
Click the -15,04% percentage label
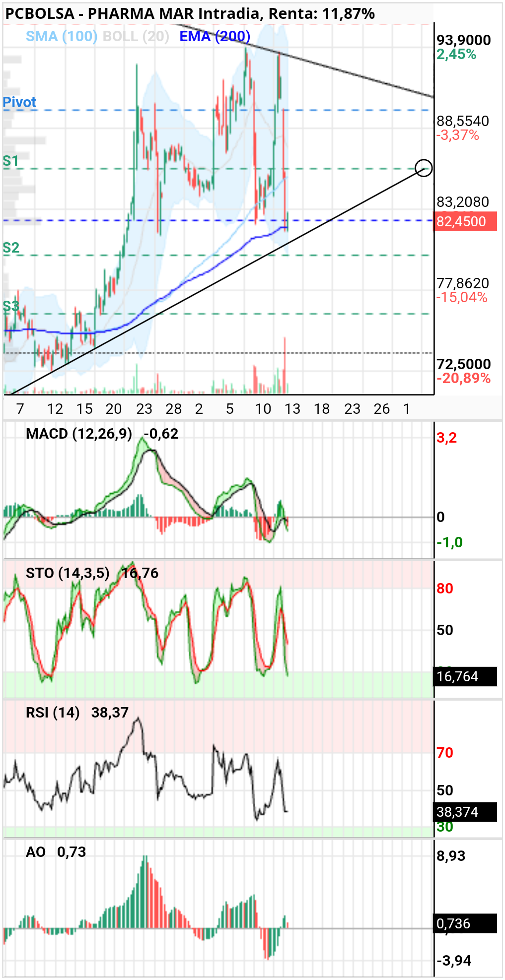click(x=462, y=297)
